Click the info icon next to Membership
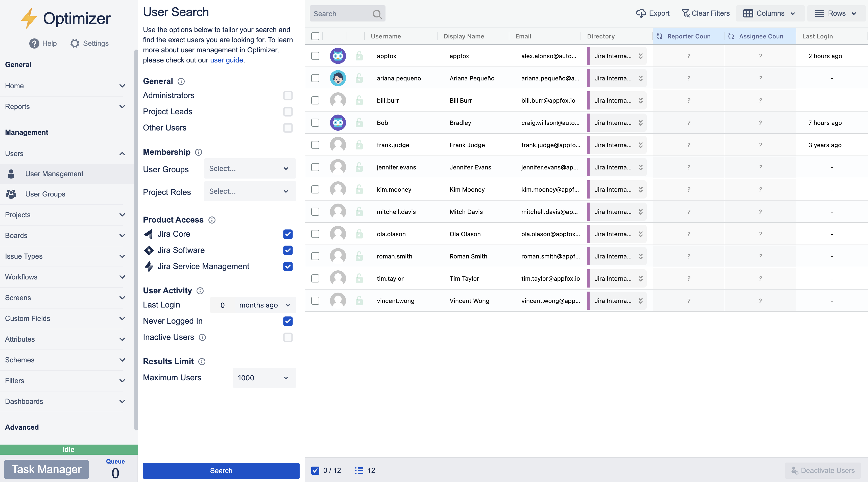Screen dimensions: 868x482 pos(199,152)
